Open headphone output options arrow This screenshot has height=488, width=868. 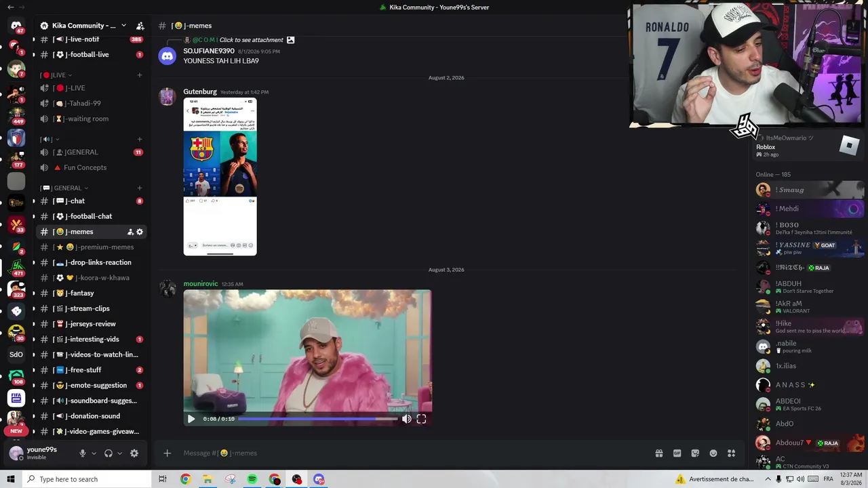(119, 453)
